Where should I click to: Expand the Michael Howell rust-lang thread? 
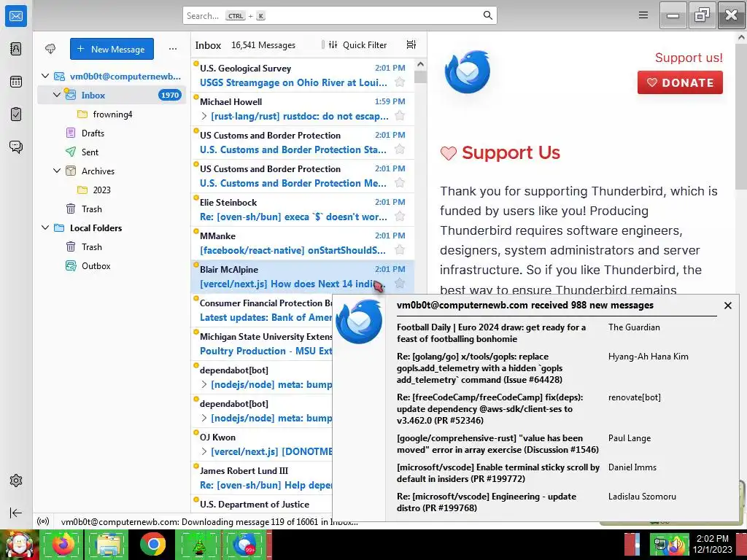[x=204, y=116]
